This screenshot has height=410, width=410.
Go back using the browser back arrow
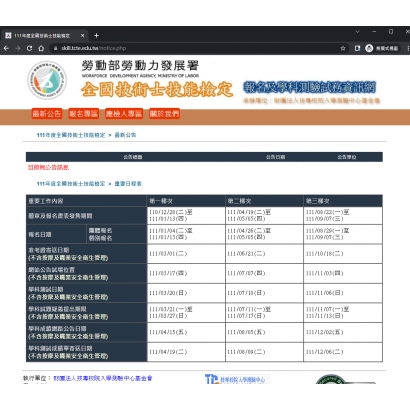point(6,48)
